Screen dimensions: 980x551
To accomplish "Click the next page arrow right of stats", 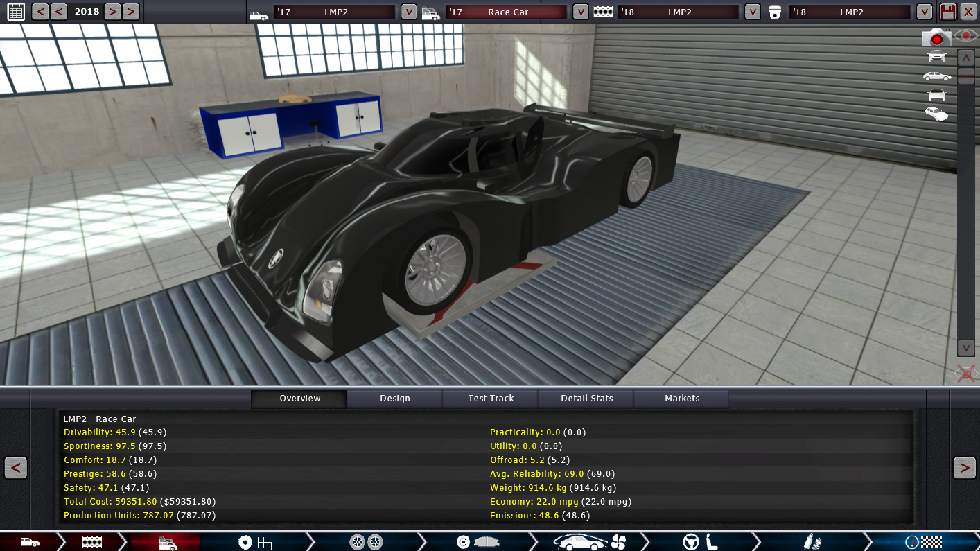I will (x=964, y=468).
